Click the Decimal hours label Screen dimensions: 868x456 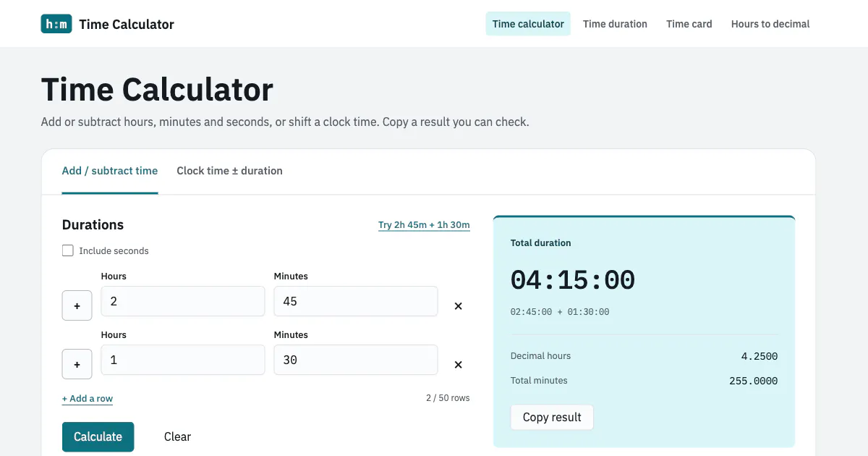(540, 356)
